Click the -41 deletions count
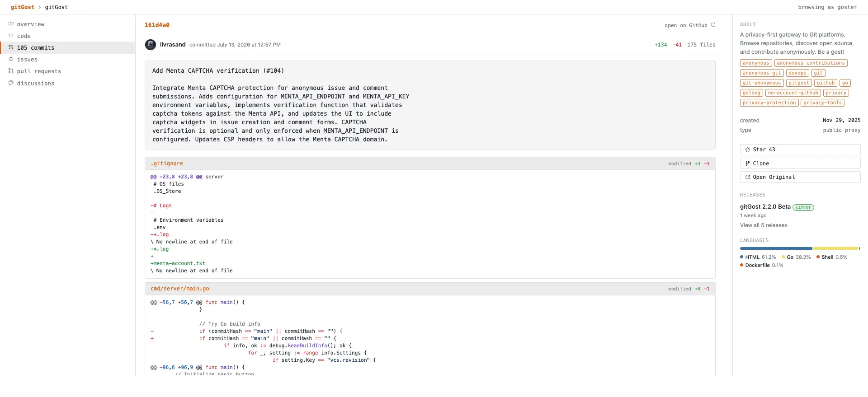 click(x=677, y=45)
